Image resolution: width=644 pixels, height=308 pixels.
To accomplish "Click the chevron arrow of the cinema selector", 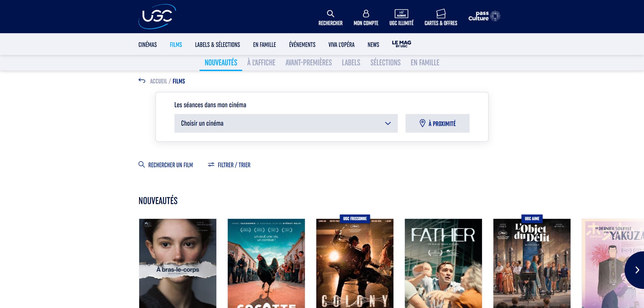I will pos(388,123).
